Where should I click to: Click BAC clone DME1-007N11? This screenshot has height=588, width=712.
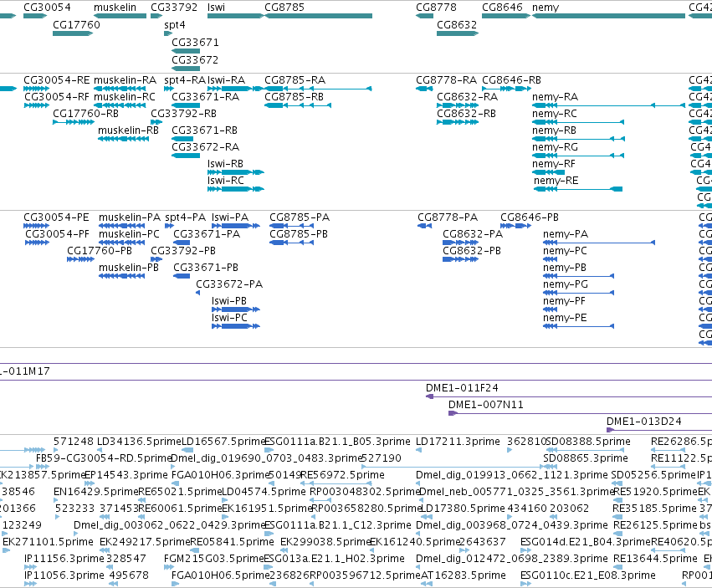(x=580, y=413)
